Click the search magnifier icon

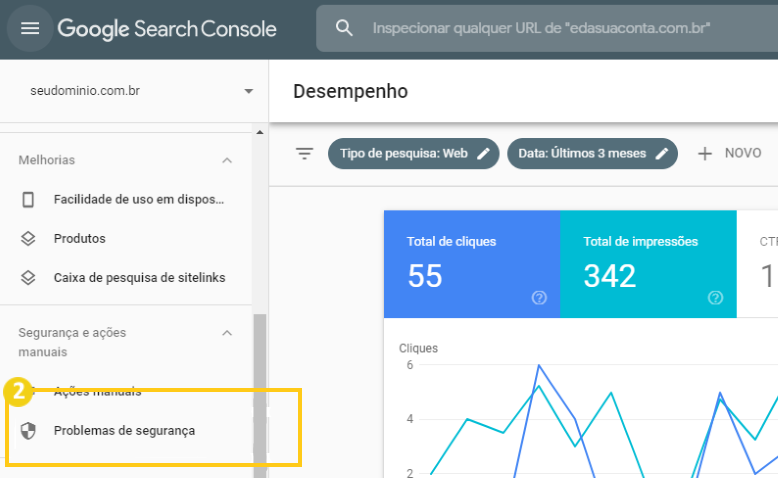tap(344, 28)
